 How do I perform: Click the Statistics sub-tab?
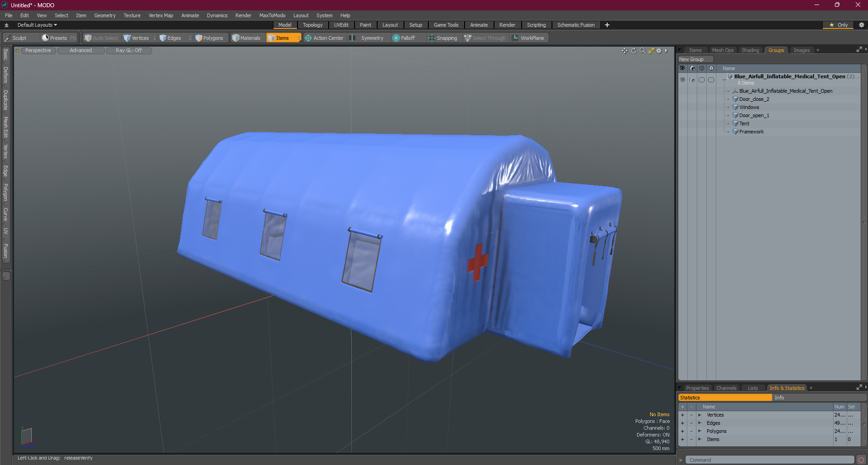(x=725, y=398)
